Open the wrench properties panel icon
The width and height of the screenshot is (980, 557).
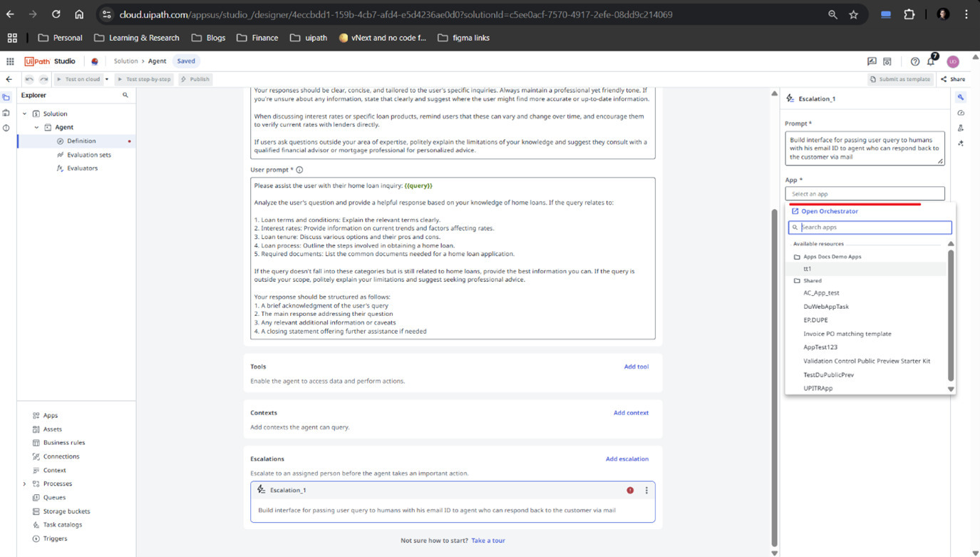[961, 98]
